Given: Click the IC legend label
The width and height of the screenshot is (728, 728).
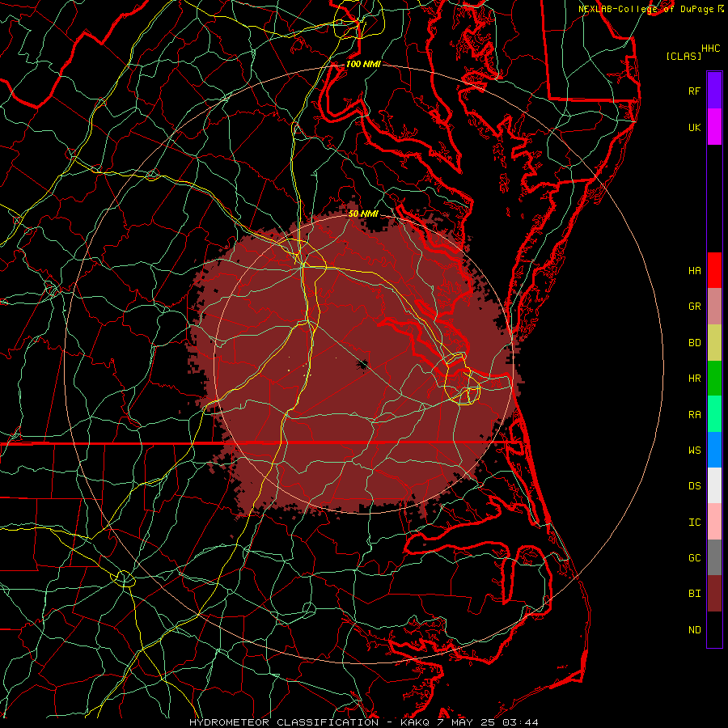Looking at the screenshot, I should [694, 523].
